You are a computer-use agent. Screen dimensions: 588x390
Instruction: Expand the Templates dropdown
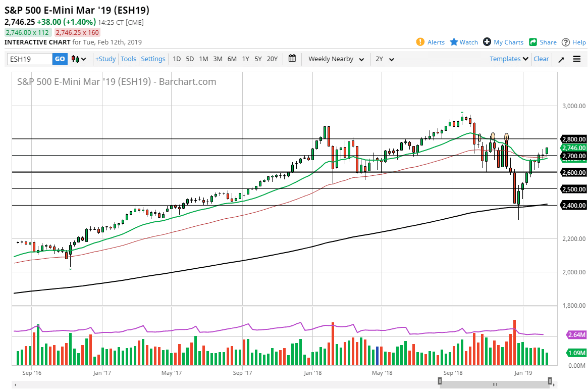(509, 59)
